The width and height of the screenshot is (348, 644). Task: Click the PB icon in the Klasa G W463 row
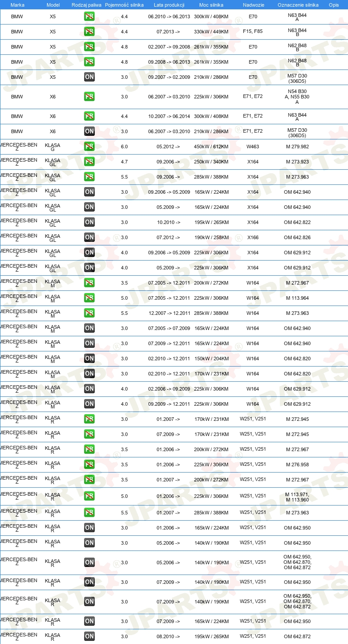89,147
